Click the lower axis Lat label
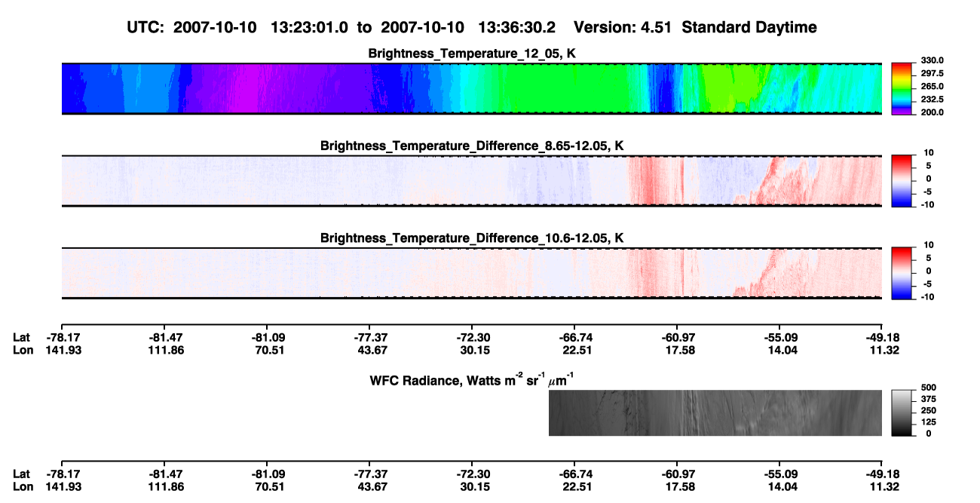This screenshot has height=503, width=980. (x=21, y=474)
